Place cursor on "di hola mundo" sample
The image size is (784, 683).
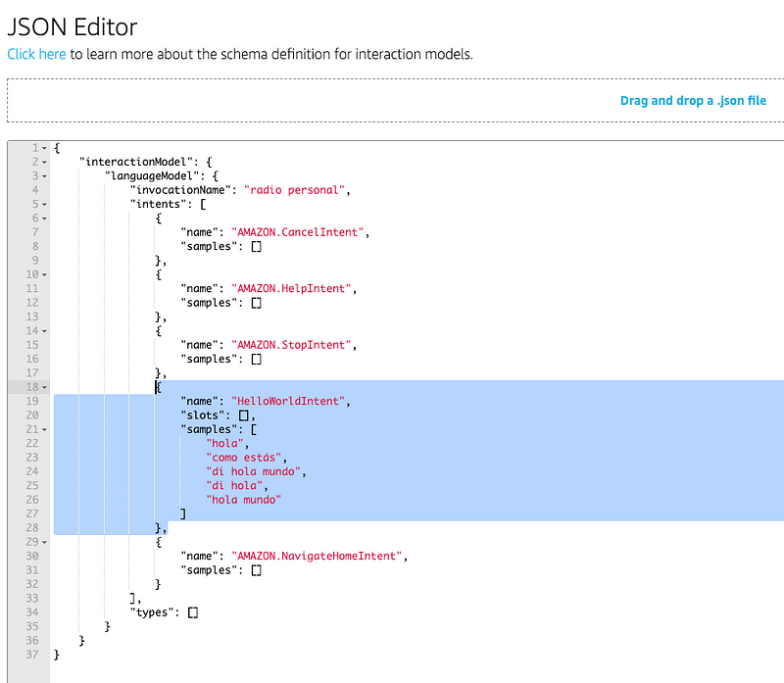(255, 471)
